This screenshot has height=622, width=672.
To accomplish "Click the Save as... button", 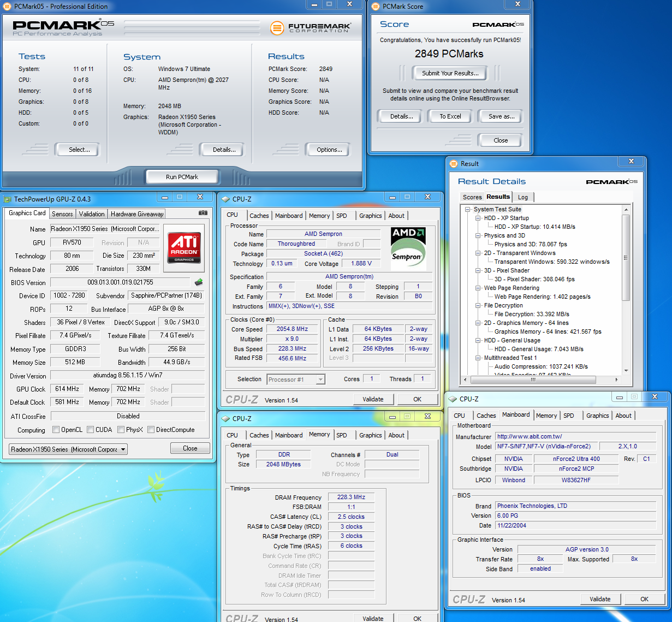I will [501, 116].
